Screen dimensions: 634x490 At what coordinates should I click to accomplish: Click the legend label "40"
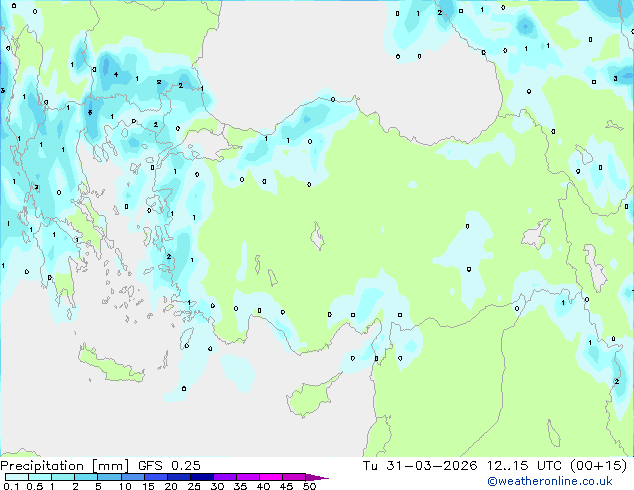pos(263,486)
